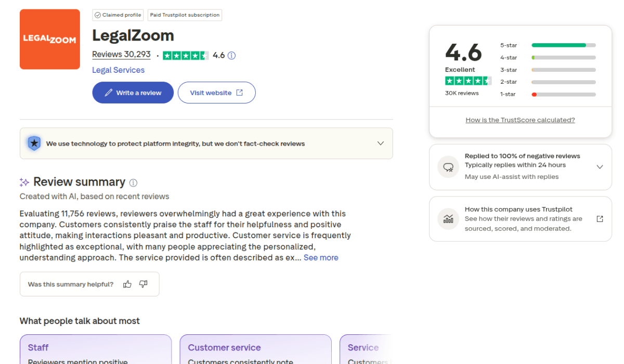Filter reviews by the 5-star bar

[564, 45]
